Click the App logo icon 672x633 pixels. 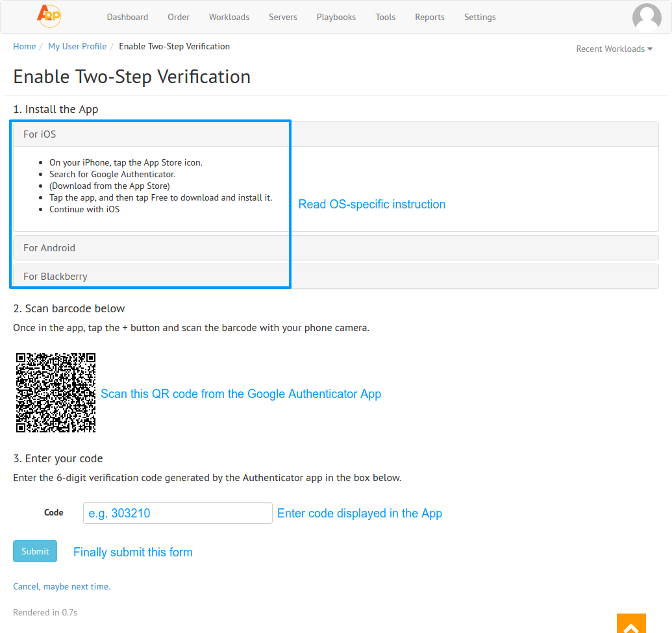click(49, 16)
